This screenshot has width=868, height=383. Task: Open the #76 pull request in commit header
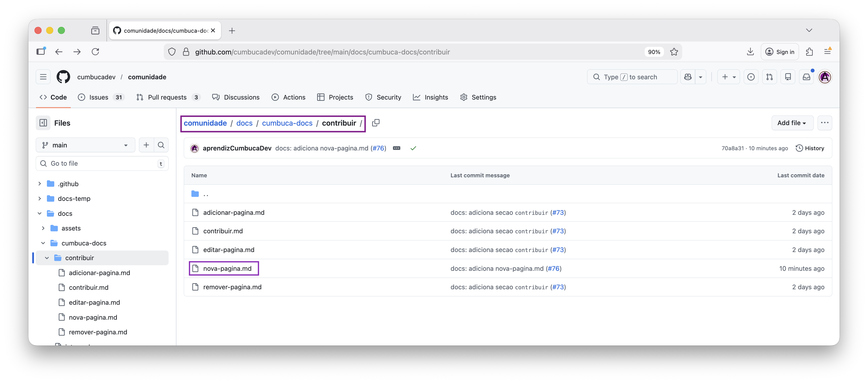(x=378, y=148)
